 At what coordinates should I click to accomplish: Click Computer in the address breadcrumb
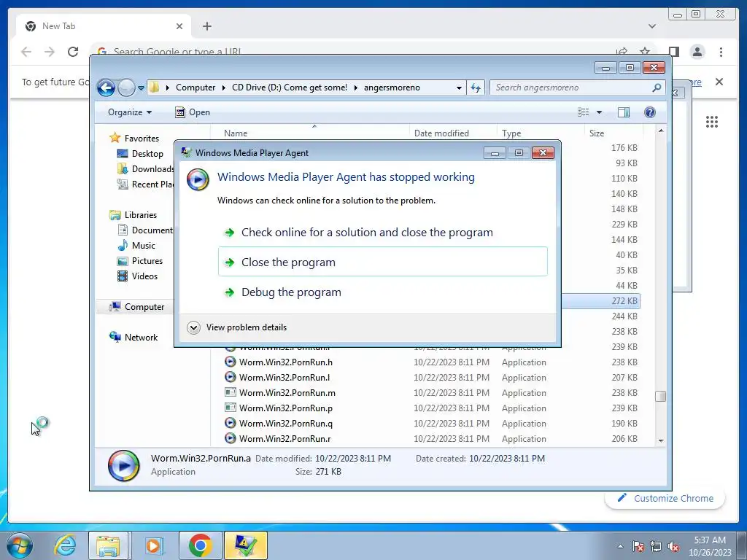tap(196, 87)
